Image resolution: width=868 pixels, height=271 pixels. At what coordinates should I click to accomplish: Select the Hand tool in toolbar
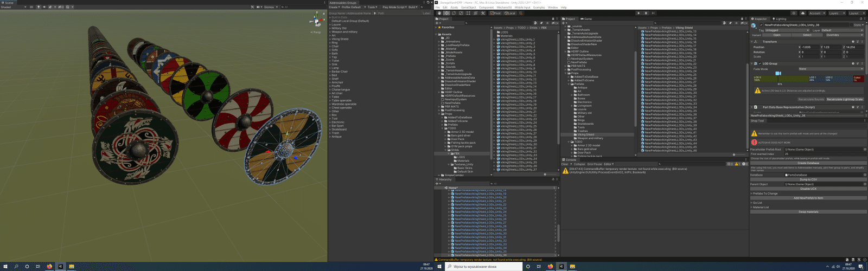439,13
